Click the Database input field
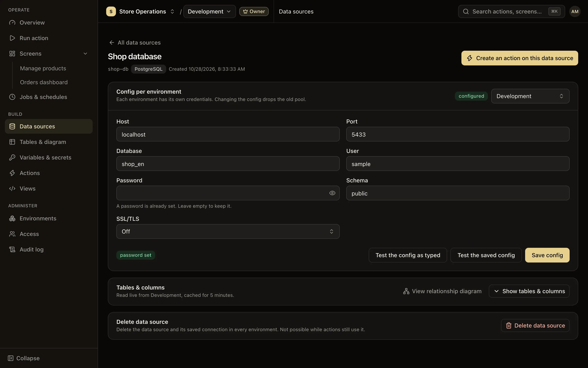The width and height of the screenshot is (588, 368). [x=228, y=164]
